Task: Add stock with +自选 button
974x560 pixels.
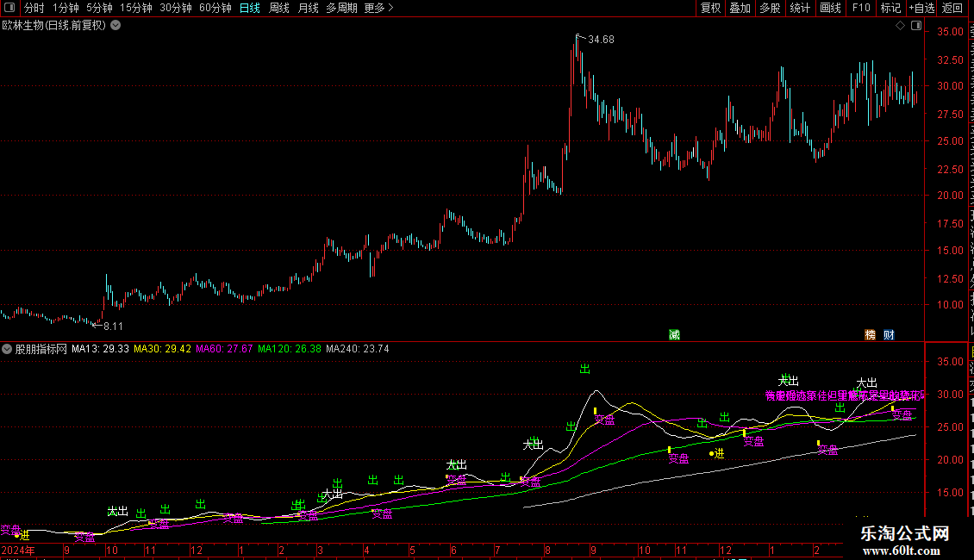Action: coord(921,8)
